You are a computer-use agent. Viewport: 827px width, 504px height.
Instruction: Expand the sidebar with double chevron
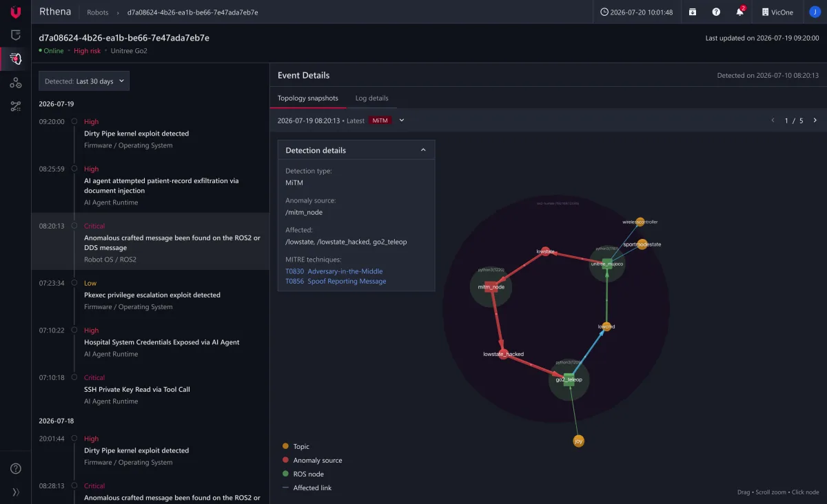pyautogui.click(x=15, y=492)
